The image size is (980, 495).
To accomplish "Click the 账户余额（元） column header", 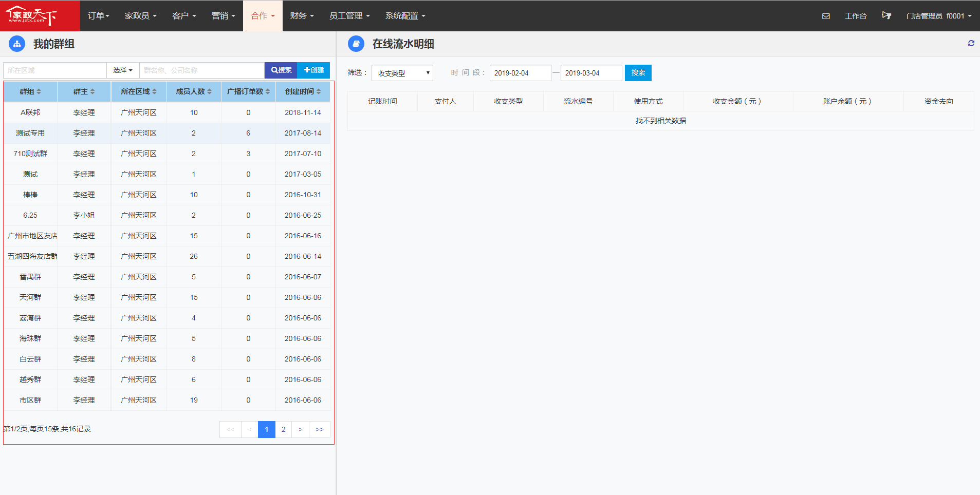I will pyautogui.click(x=848, y=101).
